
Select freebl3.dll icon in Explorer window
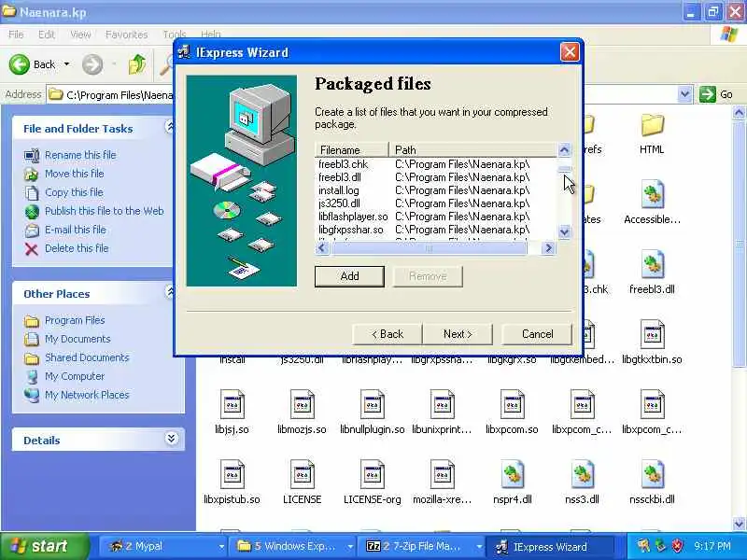click(652, 264)
